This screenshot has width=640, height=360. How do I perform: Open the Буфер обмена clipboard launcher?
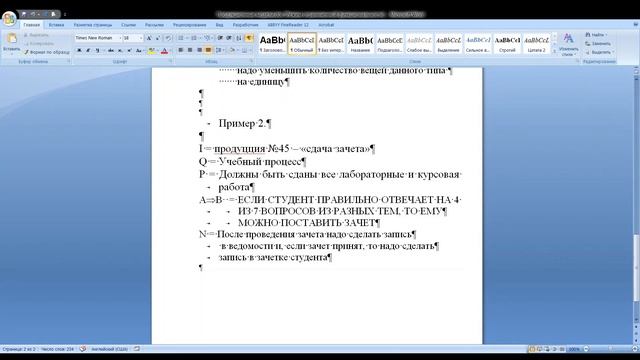(68, 62)
